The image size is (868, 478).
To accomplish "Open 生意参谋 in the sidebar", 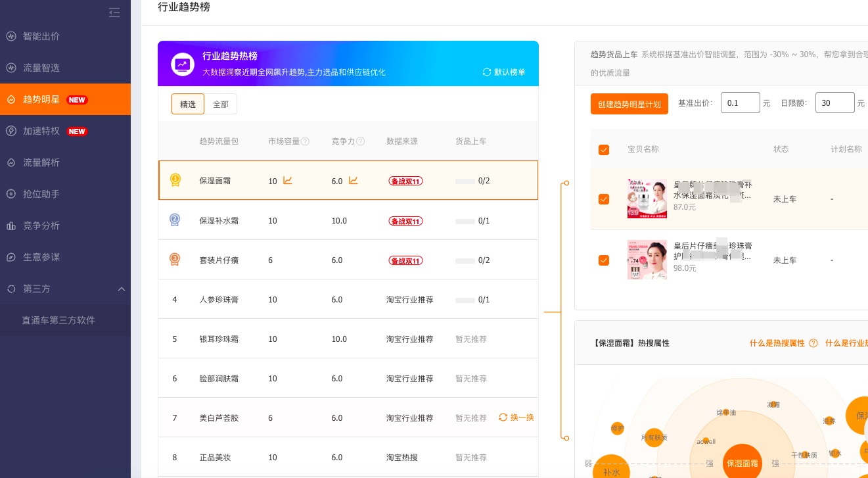I will tap(41, 257).
